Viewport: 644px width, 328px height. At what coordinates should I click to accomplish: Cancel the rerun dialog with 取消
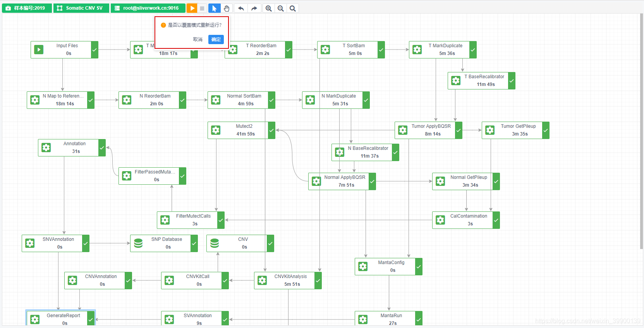tap(197, 39)
